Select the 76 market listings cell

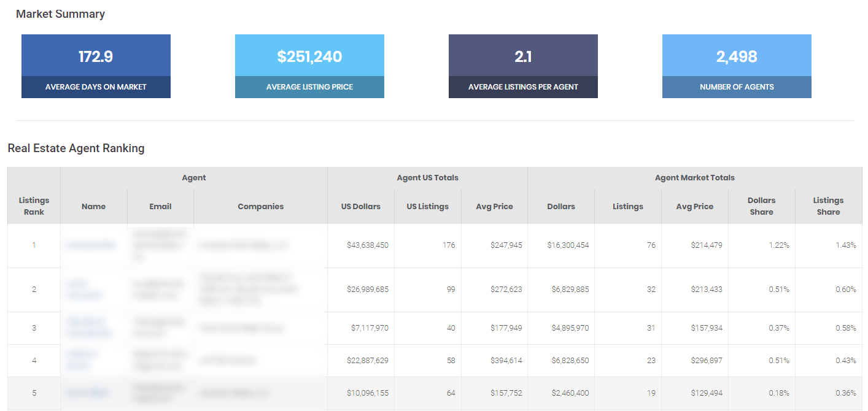628,245
